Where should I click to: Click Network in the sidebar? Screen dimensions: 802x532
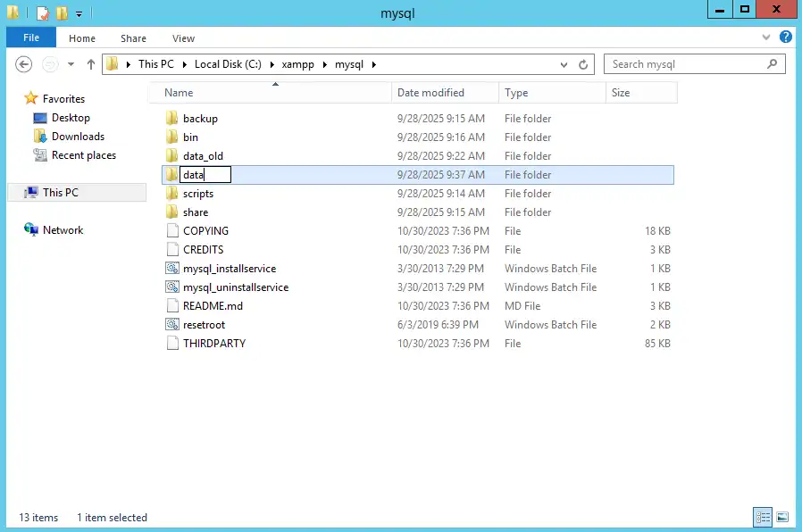pos(63,229)
